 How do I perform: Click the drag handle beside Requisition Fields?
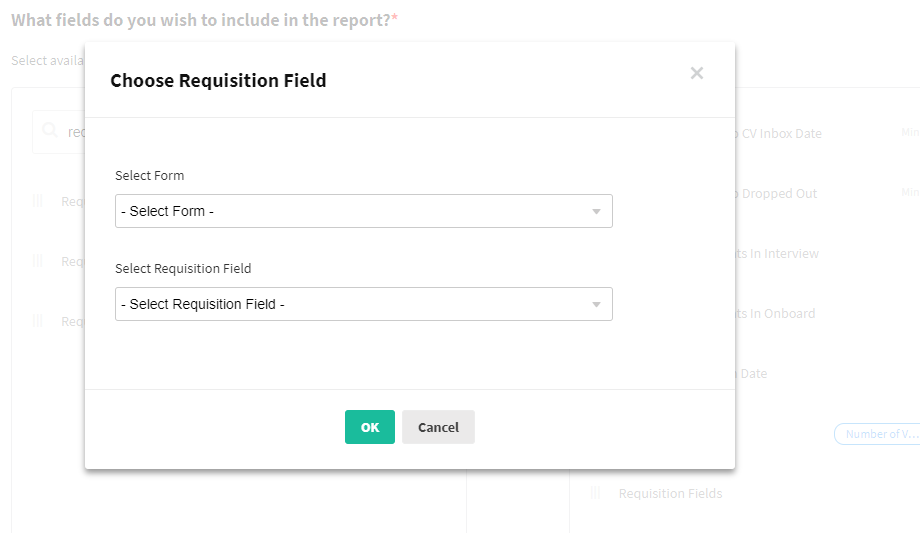tap(595, 493)
